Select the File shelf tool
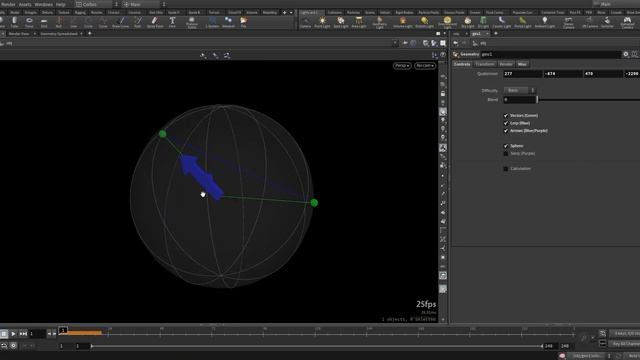Screen dimensions: 640x360 tap(243, 22)
